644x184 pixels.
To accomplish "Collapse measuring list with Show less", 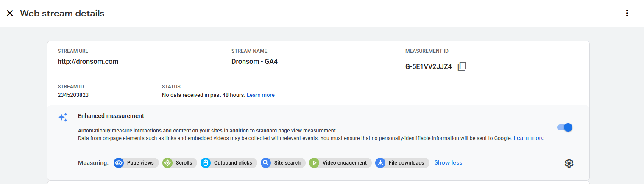I will tap(448, 162).
